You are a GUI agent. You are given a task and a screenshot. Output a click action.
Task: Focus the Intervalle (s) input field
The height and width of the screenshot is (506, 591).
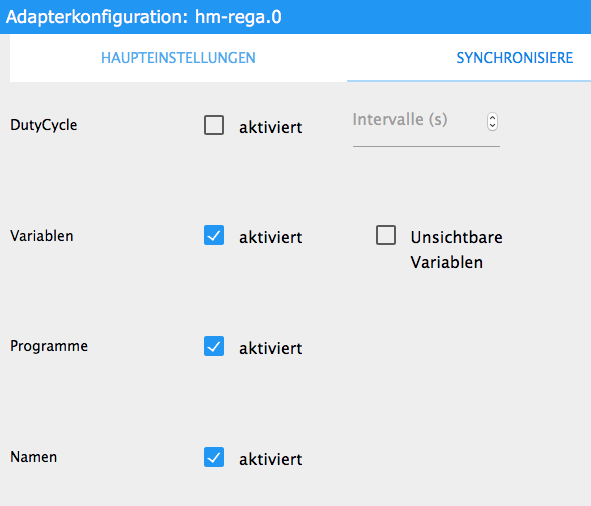[x=418, y=122]
